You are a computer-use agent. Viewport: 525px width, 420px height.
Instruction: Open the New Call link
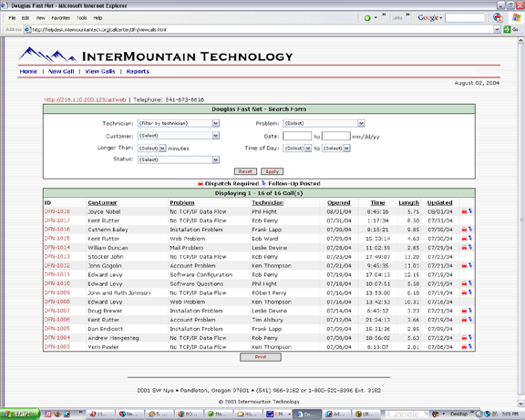tap(61, 71)
